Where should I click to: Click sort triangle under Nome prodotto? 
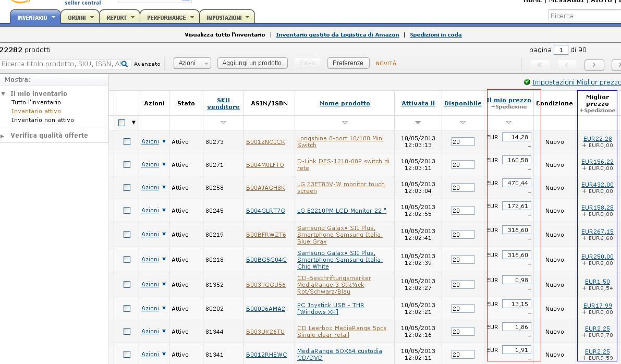345,123
